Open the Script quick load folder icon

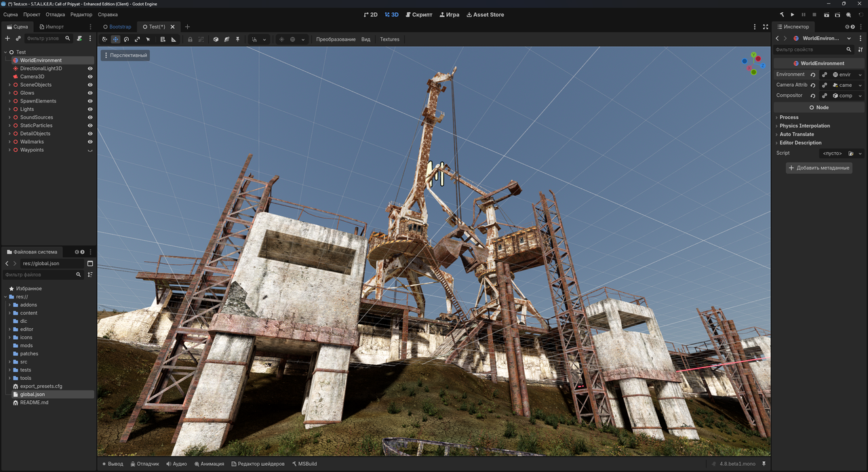pos(851,153)
